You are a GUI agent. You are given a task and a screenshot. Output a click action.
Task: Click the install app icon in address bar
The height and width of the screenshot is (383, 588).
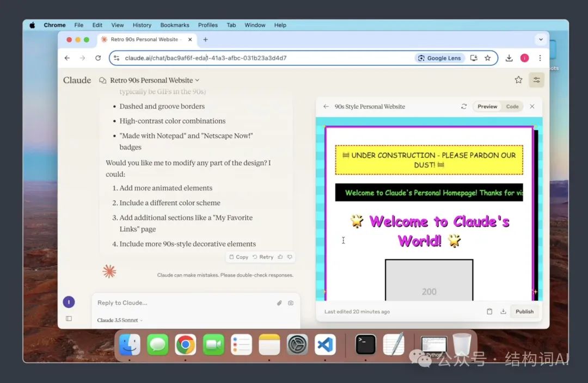click(x=474, y=58)
